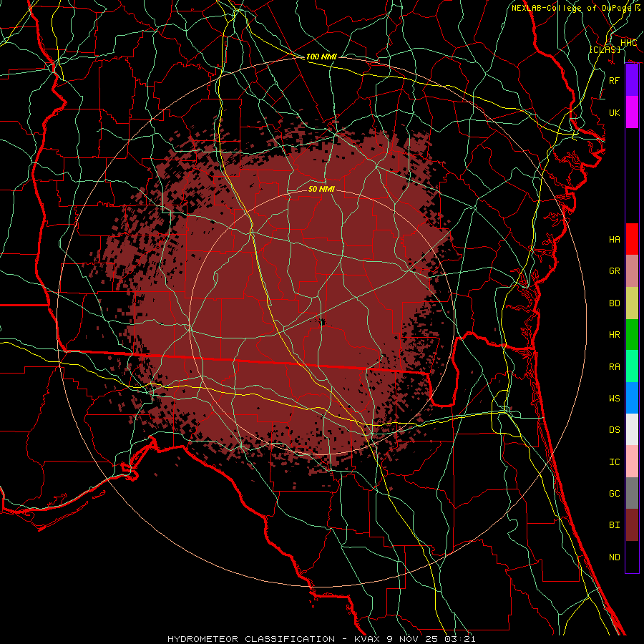Screen dimensions: 644x644
Task: Click the IC light pink legend swatch
Action: pos(632,462)
